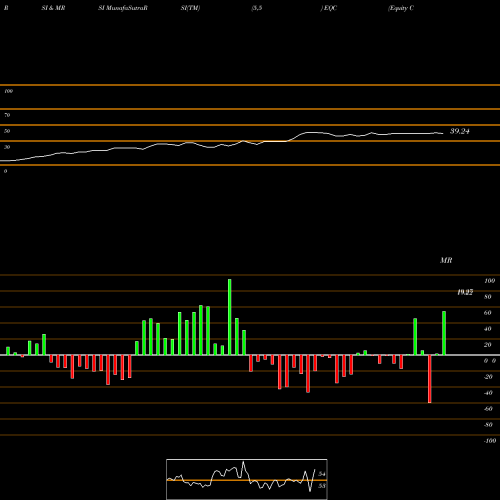Click the 'SI & MR' header text
This screenshot has height=500, width=500.
53,8
